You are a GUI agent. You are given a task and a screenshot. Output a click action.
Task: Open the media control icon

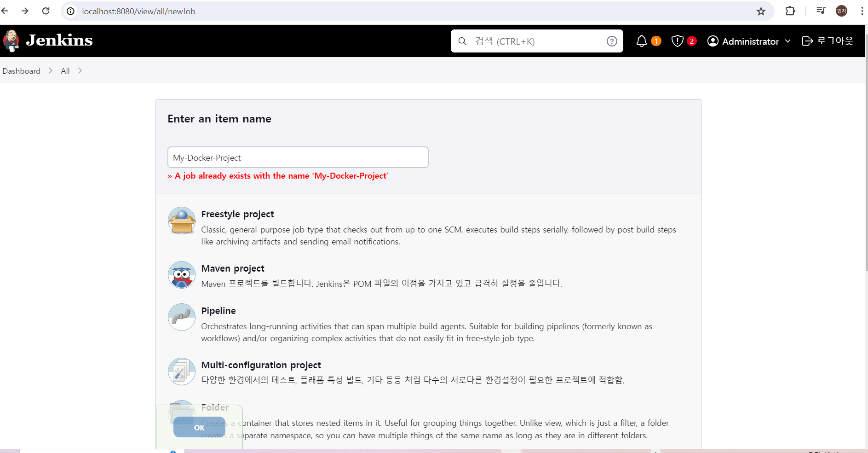[821, 11]
